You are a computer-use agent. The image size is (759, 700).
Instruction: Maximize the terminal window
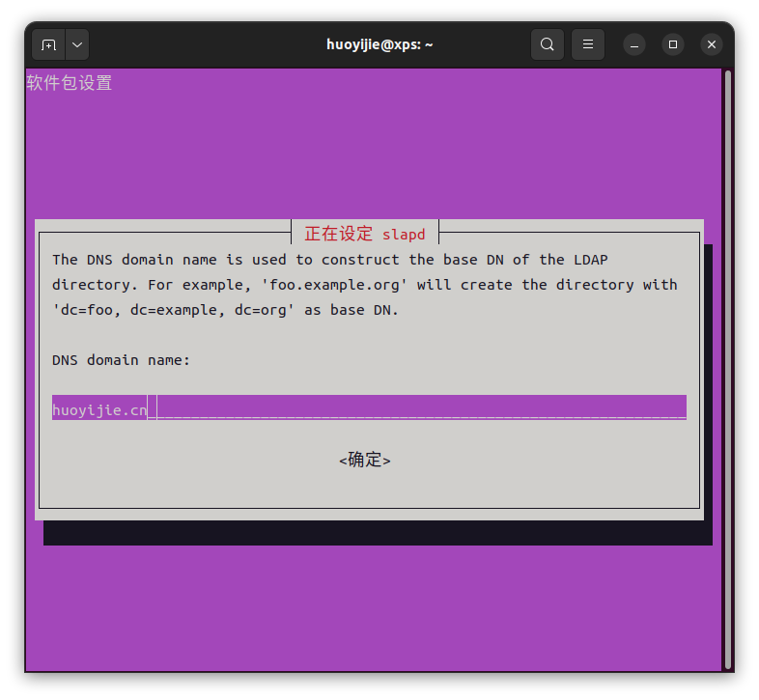pyautogui.click(x=673, y=44)
